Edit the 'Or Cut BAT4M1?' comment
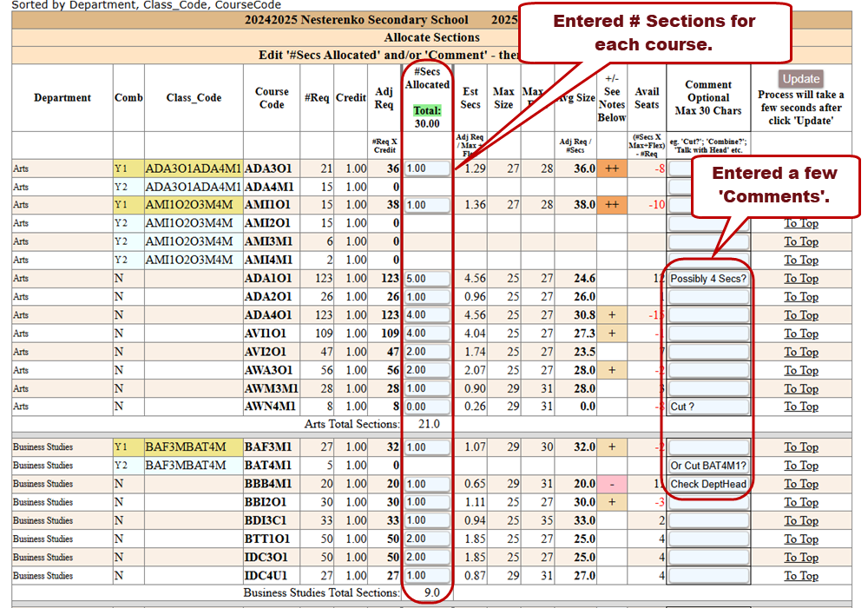The image size is (868, 608). [x=708, y=466]
